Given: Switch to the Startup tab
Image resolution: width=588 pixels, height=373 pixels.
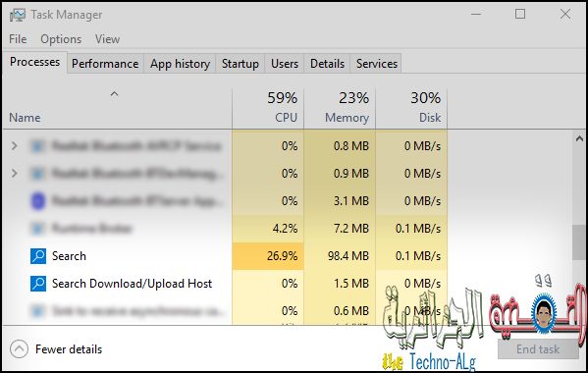Looking at the screenshot, I should point(240,64).
